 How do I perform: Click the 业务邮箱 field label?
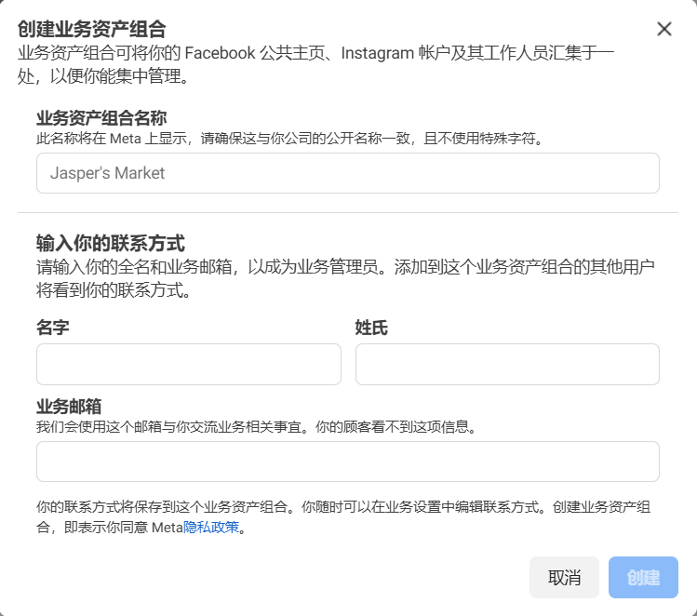point(68,407)
